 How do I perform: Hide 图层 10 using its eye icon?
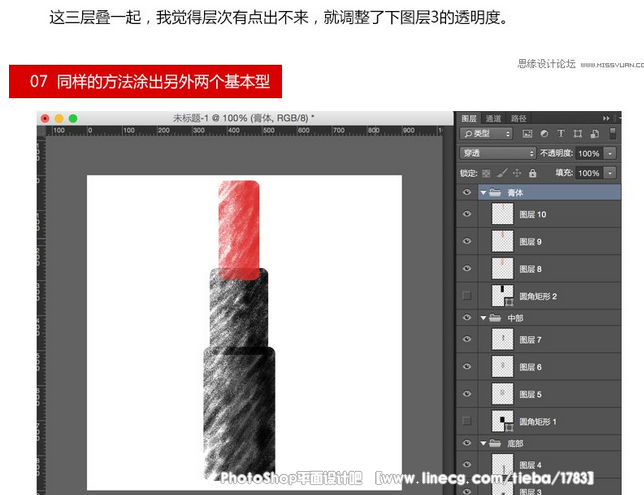point(466,214)
